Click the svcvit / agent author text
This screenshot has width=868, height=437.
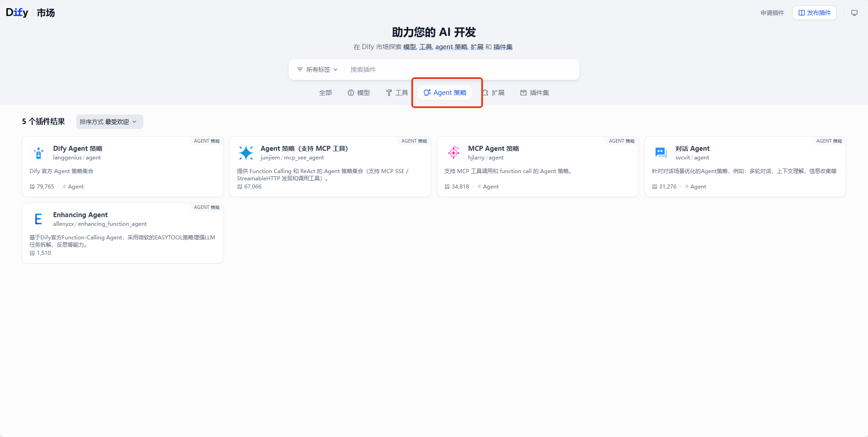click(x=692, y=158)
